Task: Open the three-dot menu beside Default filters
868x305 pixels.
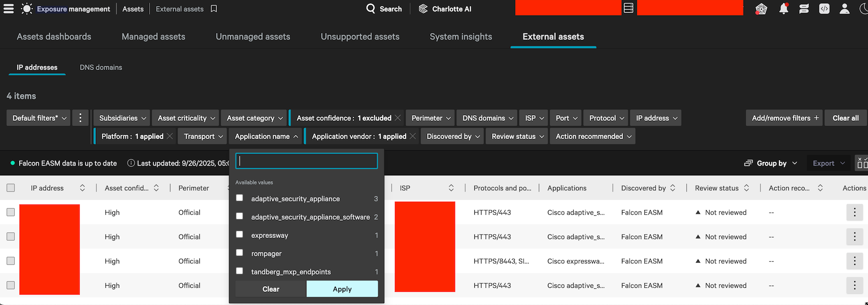Action: point(80,118)
